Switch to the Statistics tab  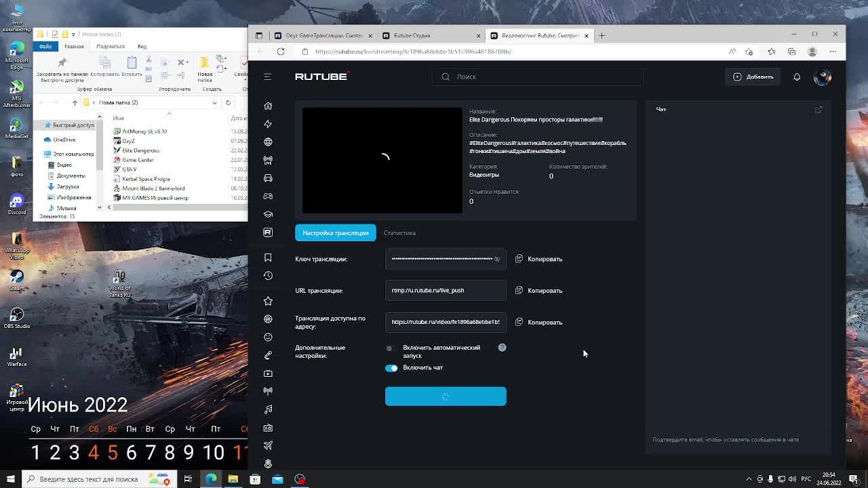click(x=399, y=232)
